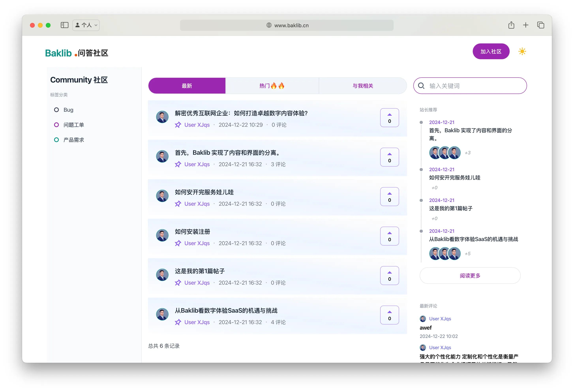Screen dimensions: 574x392
Task: Click avatar of 解密优秀互联网企业 post
Action: coord(162,117)
